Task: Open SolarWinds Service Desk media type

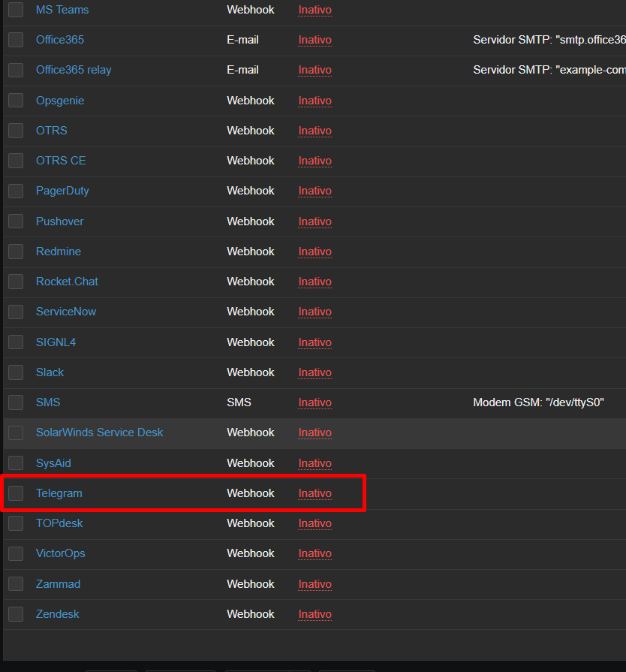Action: (99, 432)
